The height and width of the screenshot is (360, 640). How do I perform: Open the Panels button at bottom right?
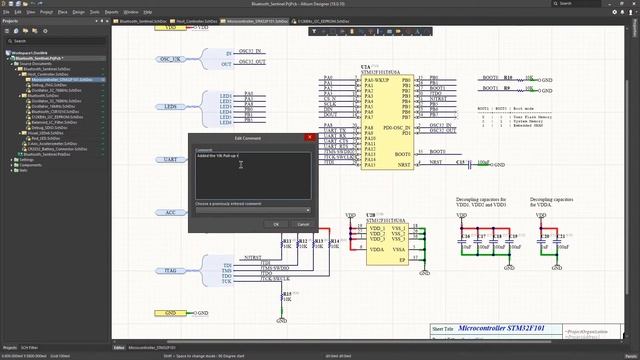631,356
